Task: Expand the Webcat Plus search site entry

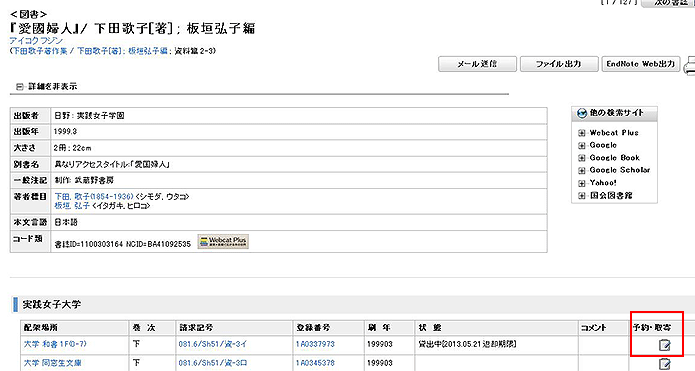Action: pos(582,133)
